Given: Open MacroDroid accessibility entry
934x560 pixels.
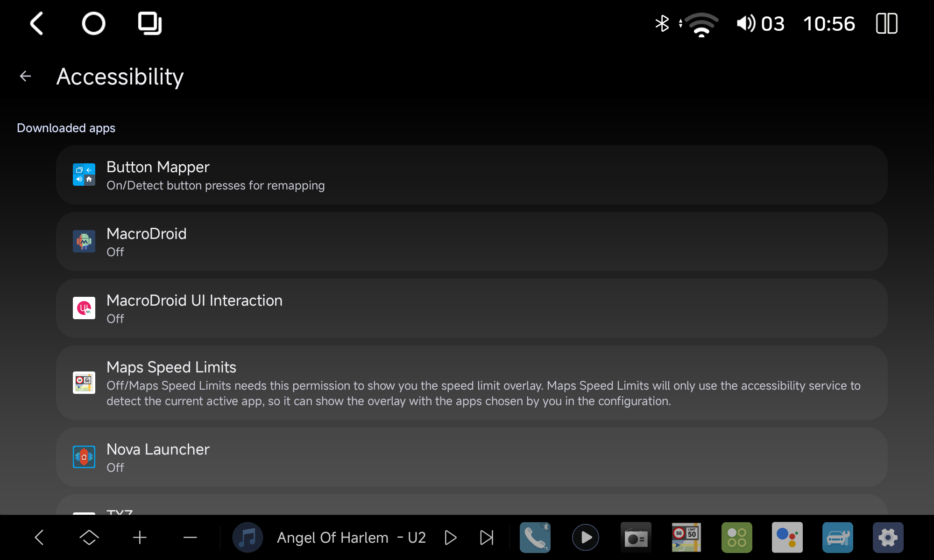Looking at the screenshot, I should pyautogui.click(x=472, y=241).
